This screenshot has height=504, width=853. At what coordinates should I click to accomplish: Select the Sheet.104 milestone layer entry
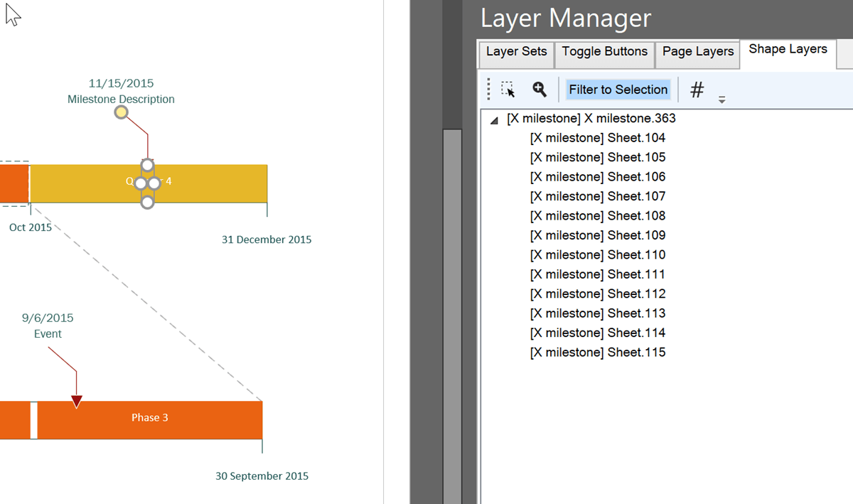click(x=596, y=137)
